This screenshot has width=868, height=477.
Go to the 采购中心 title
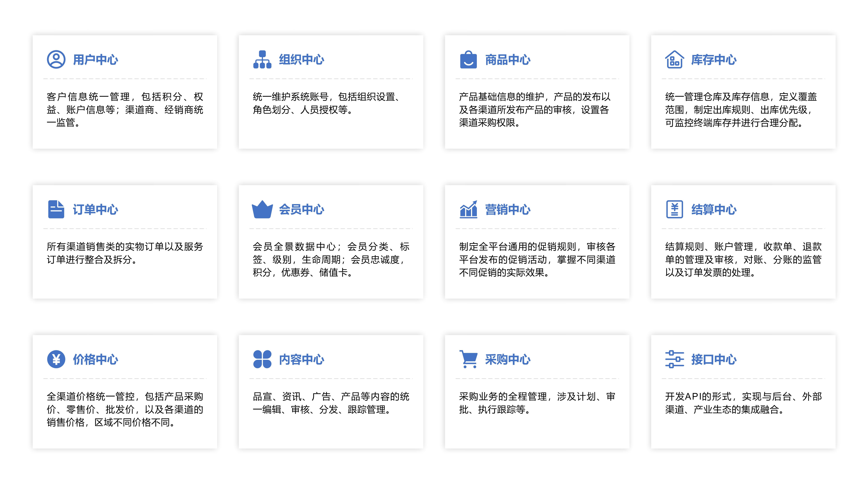click(508, 360)
